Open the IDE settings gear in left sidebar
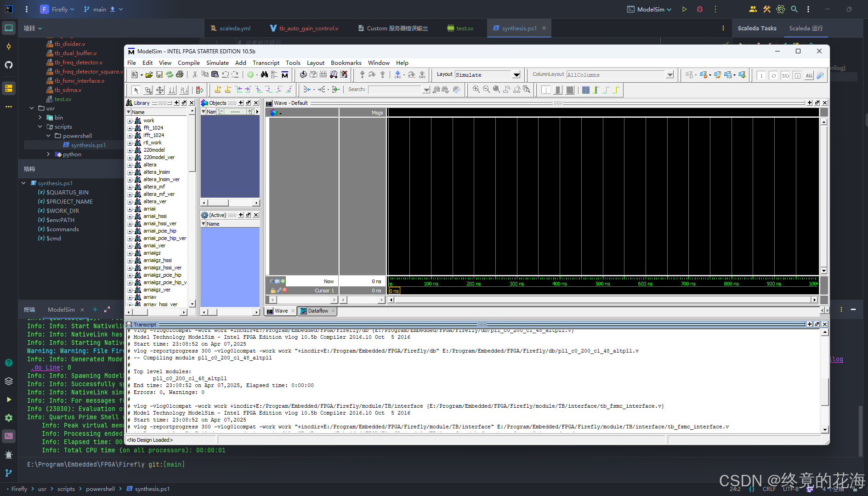 [x=9, y=418]
